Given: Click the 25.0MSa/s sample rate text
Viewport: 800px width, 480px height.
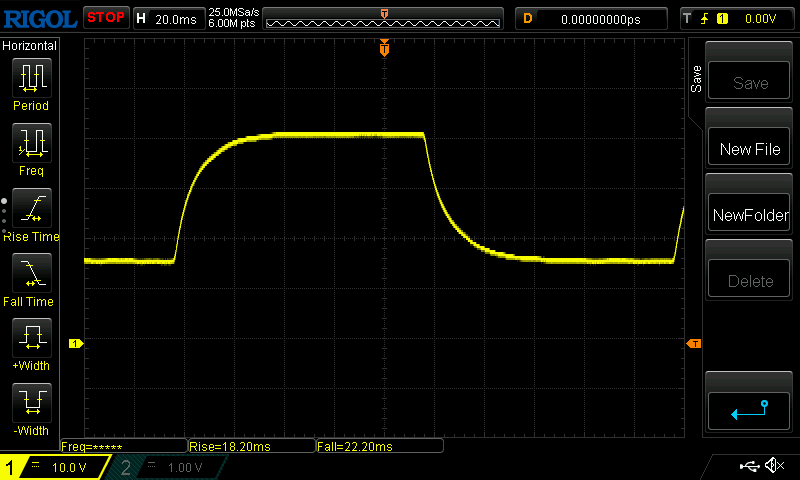Looking at the screenshot, I should click(x=234, y=12).
